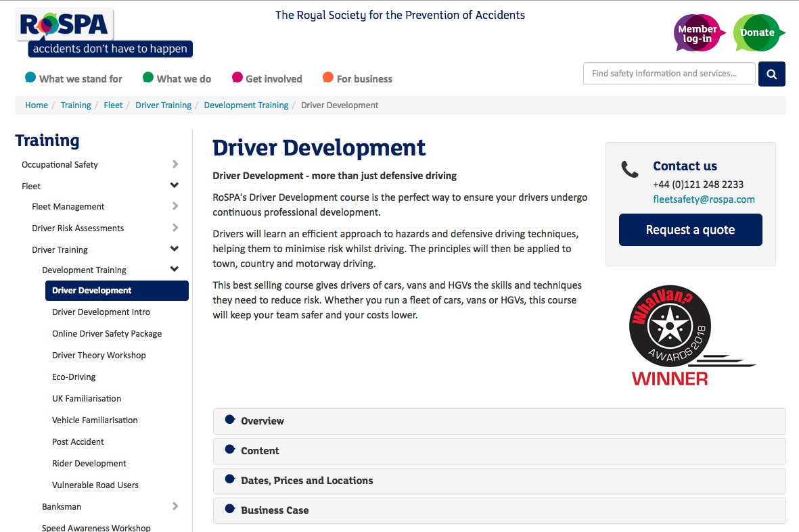The height and width of the screenshot is (532, 799).
Task: Click the accidents don't have to happen tagline
Action: point(110,49)
